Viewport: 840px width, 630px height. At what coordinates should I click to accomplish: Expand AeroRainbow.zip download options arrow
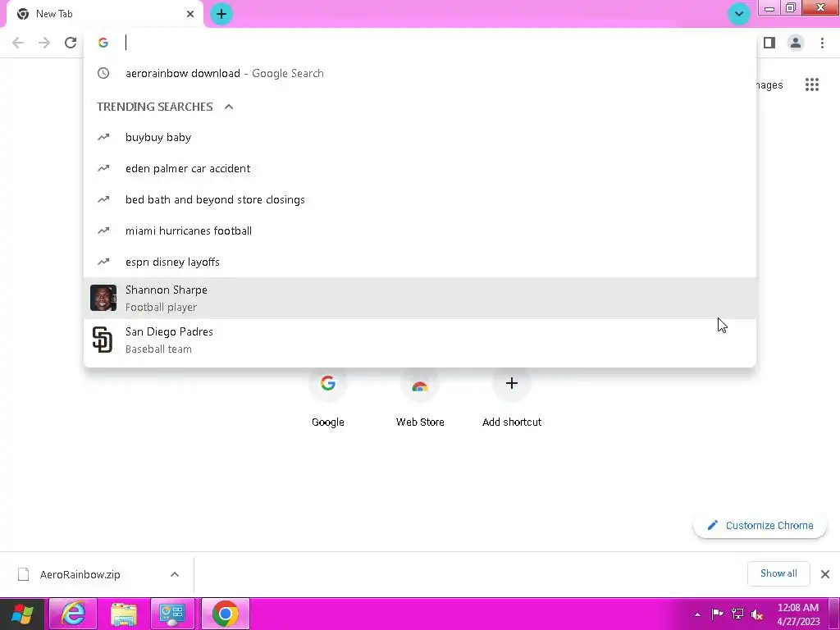pos(175,575)
